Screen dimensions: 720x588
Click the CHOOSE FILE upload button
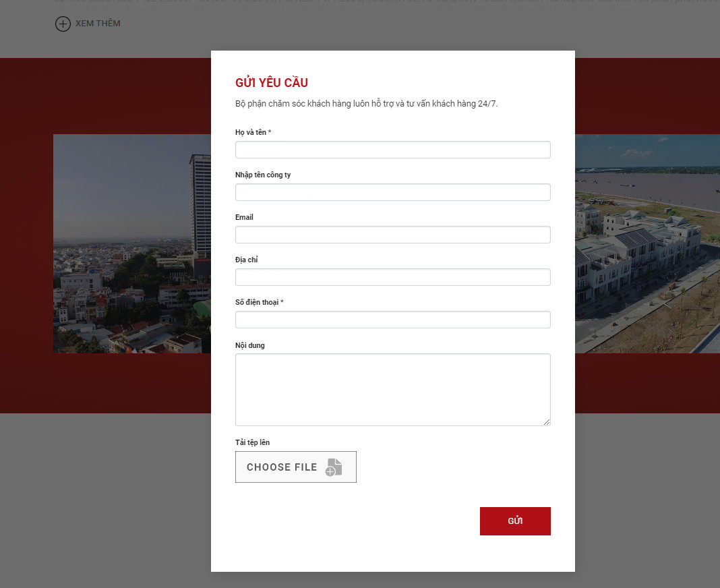tap(296, 467)
